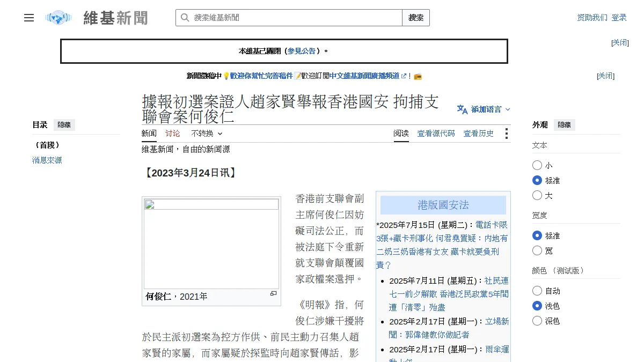Click the magnifier icon in search box
Image resolution: width=644 pixels, height=362 pixels.
(185, 18)
